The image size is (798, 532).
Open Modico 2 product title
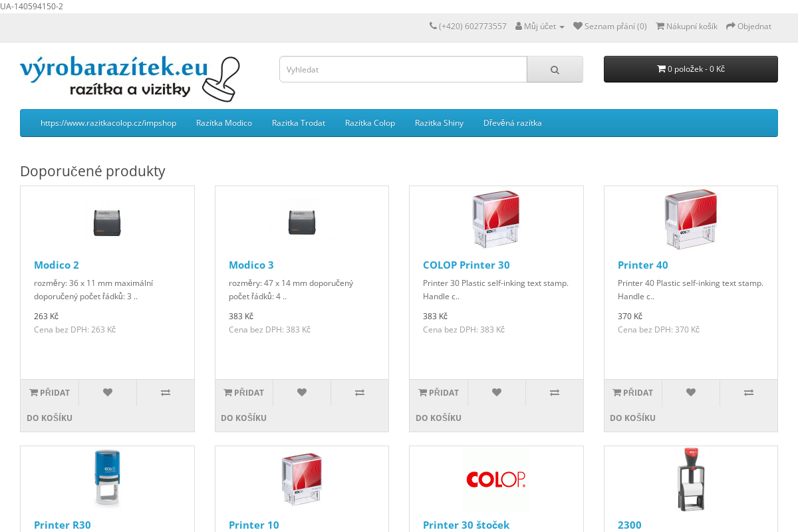tap(57, 265)
